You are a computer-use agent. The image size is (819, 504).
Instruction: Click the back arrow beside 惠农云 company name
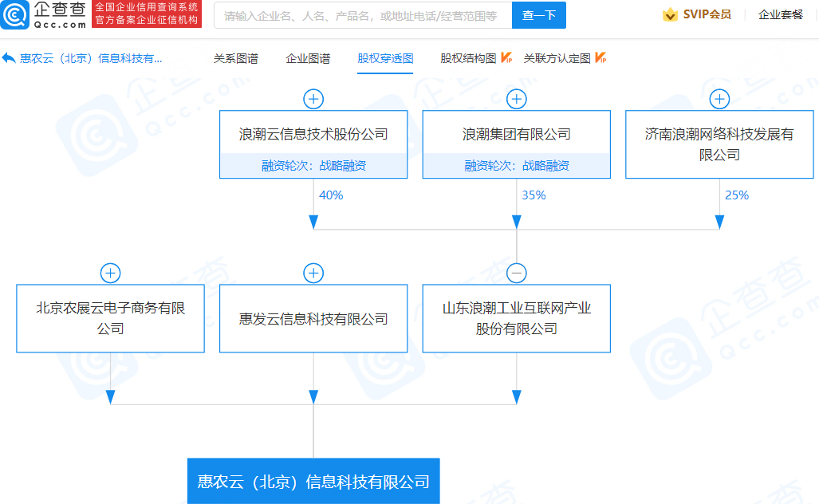click(8, 58)
